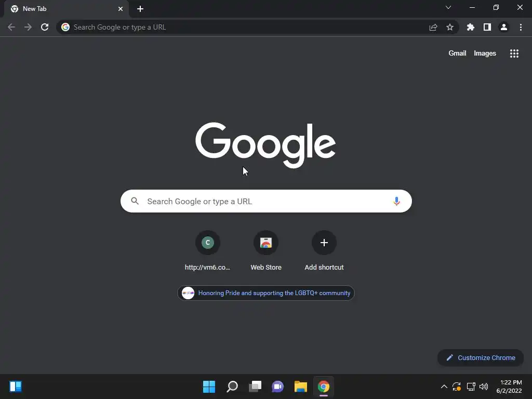Open the Web Store shortcut
The width and height of the screenshot is (532, 399).
[x=266, y=251]
